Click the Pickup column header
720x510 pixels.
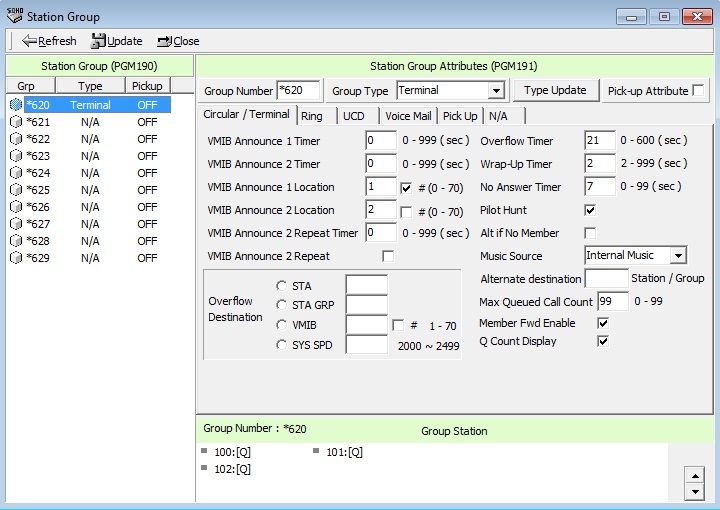pyautogui.click(x=147, y=87)
